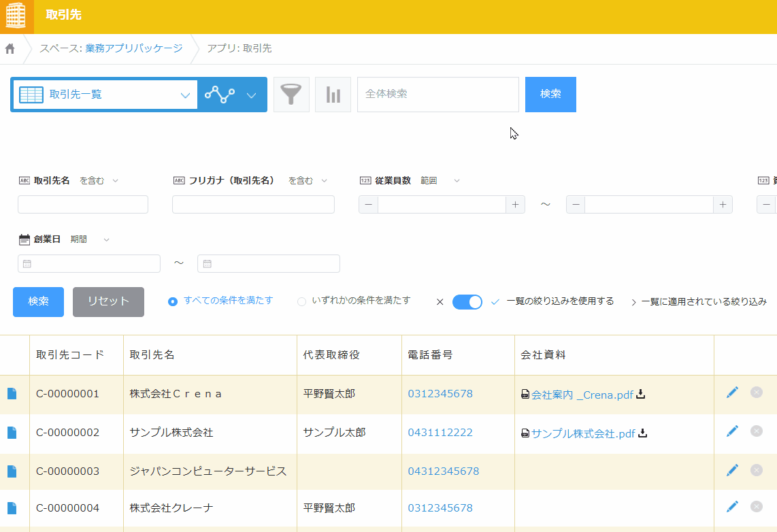Select いずれかの条件を満たす radio button

301,301
